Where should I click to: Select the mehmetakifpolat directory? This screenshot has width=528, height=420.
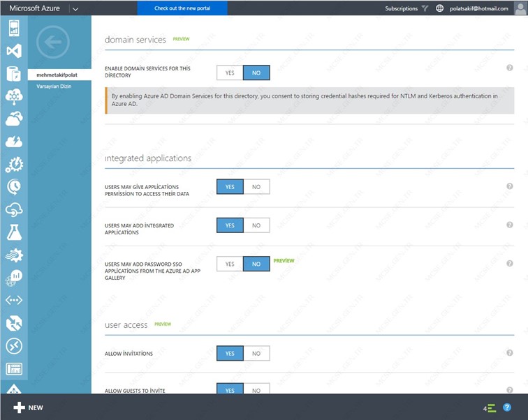tap(59, 75)
